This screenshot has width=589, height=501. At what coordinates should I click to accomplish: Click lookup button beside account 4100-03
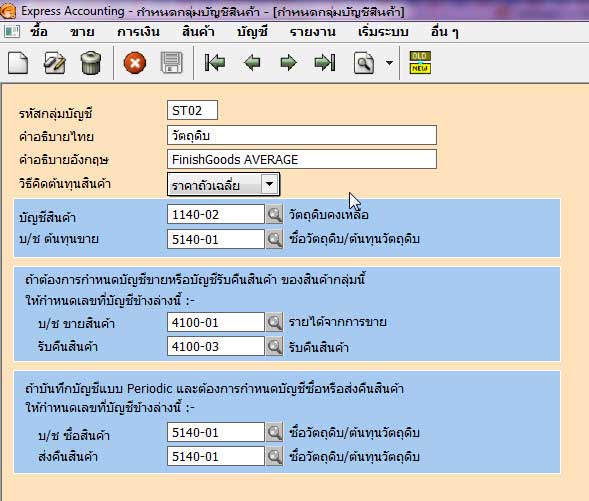274,346
